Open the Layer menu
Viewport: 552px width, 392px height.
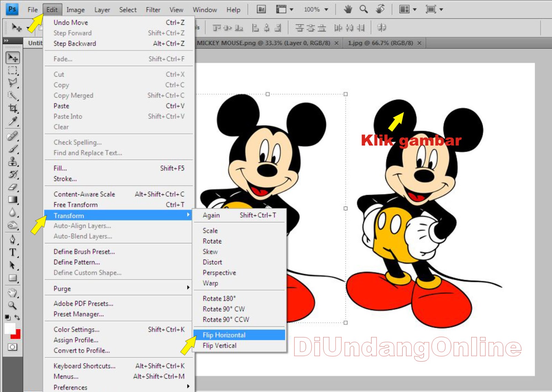coord(102,10)
